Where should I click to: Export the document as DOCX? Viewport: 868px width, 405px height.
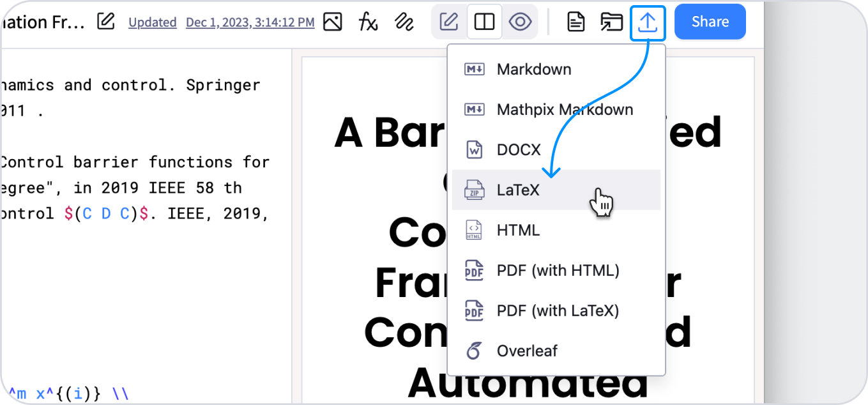tap(519, 149)
